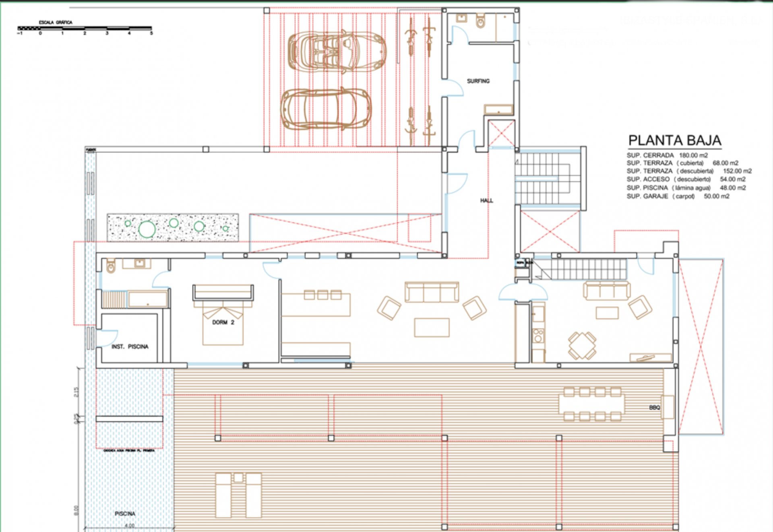Click the HALL room label
The image size is (773, 532).
coord(486,200)
